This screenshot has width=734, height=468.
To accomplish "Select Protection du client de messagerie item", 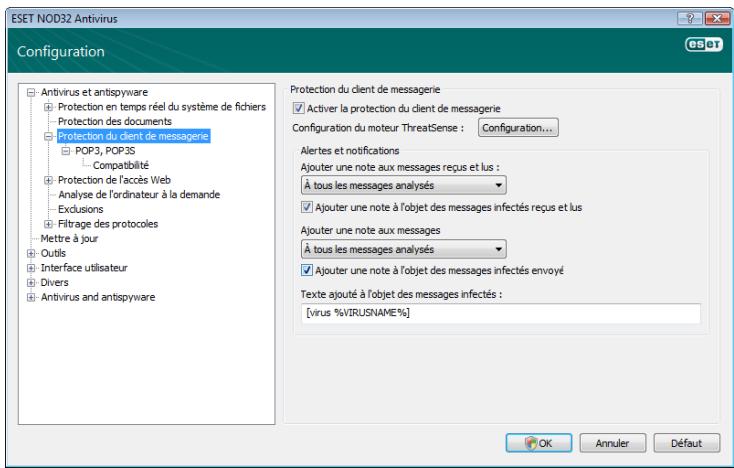I will tap(133, 136).
